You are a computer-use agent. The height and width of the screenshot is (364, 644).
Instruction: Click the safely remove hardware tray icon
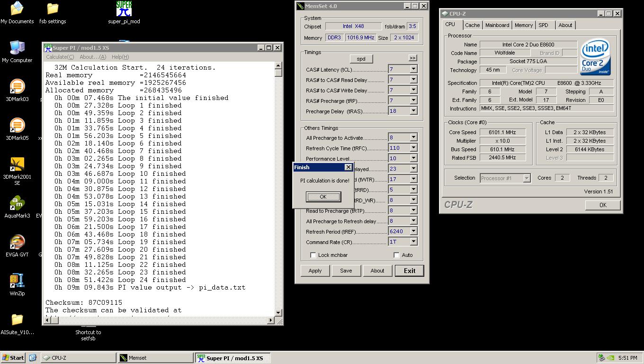point(601,358)
